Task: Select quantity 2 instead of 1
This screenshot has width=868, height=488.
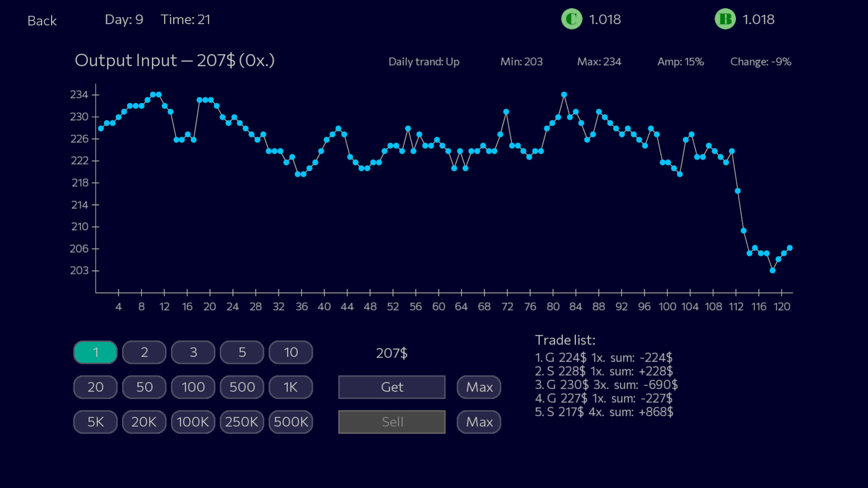Action: click(x=144, y=352)
